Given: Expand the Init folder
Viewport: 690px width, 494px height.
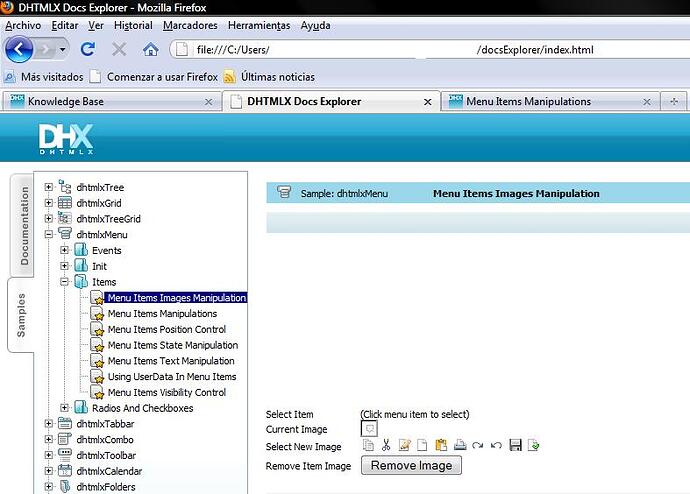Looking at the screenshot, I should [65, 266].
